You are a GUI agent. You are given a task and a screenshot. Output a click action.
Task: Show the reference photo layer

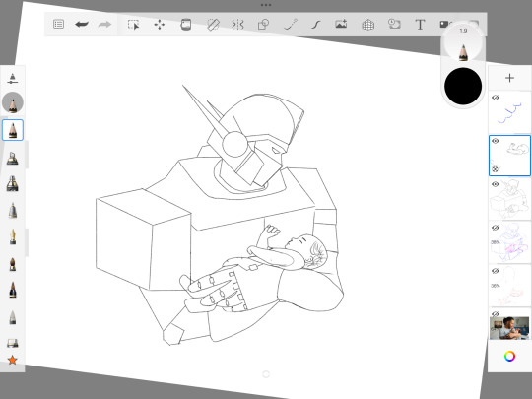495,314
